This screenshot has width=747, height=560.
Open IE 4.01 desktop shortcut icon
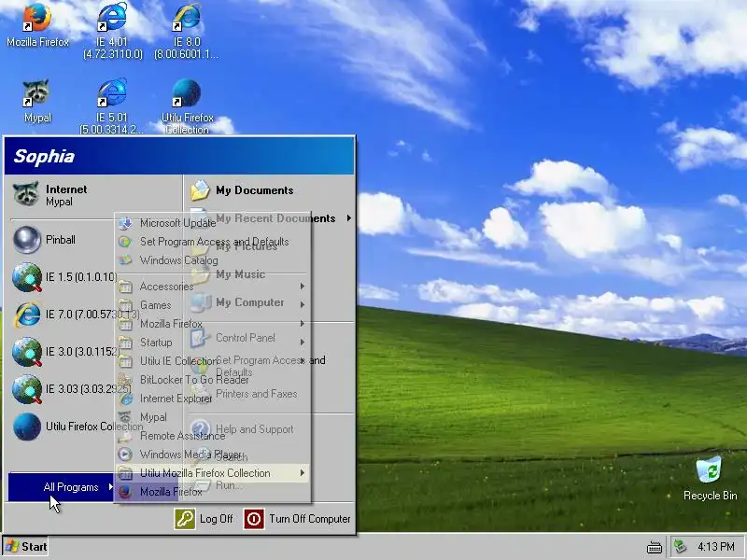pyautogui.click(x=112, y=17)
